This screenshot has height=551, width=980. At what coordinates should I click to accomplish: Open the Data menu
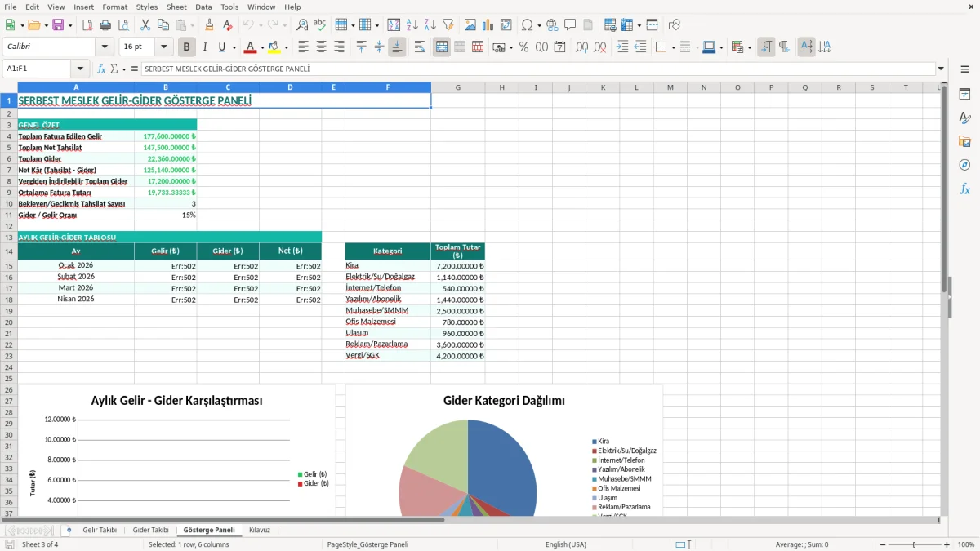(x=203, y=7)
